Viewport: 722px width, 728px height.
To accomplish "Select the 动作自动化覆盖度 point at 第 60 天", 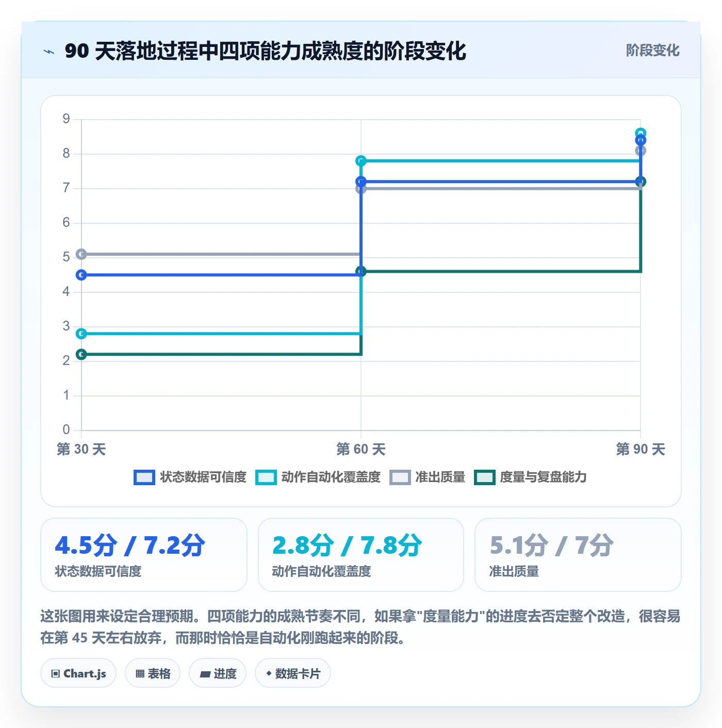I will coord(361,161).
